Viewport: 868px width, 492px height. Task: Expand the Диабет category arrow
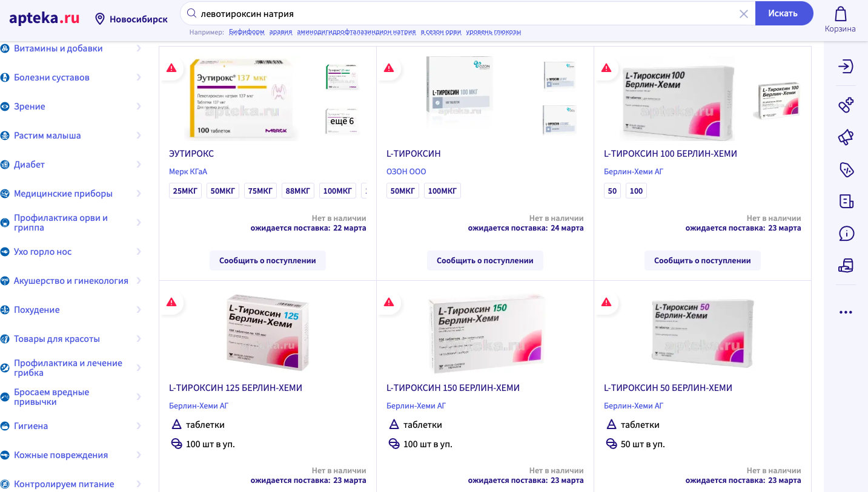(x=139, y=165)
